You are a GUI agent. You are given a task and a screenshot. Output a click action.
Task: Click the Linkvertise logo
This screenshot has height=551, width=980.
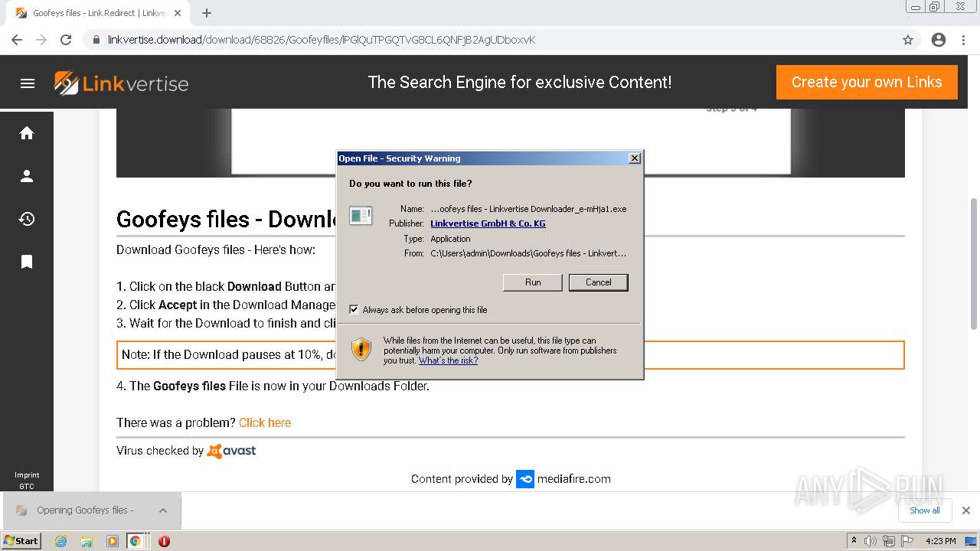tap(121, 83)
